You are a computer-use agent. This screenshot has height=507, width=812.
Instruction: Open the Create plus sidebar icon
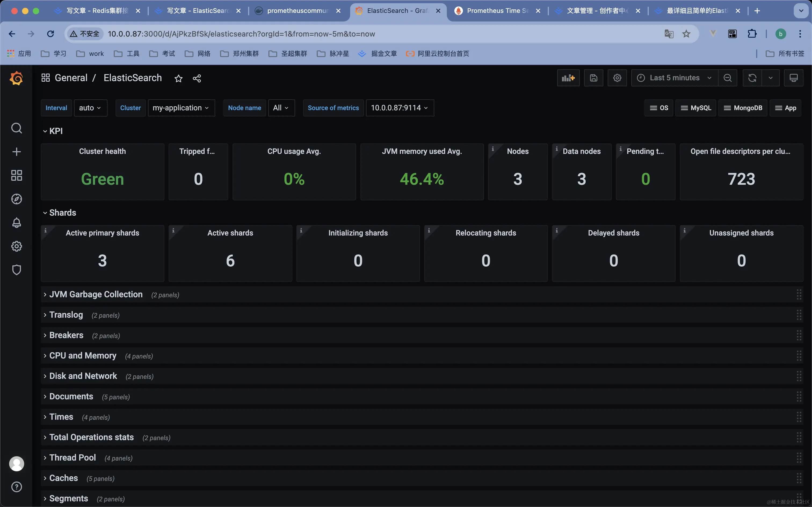(x=16, y=151)
